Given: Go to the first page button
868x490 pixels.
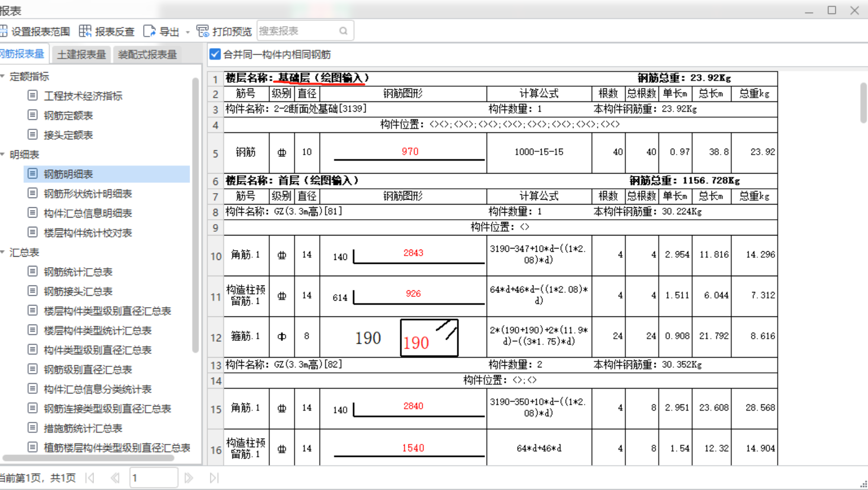Looking at the screenshot, I should pyautogui.click(x=90, y=478).
